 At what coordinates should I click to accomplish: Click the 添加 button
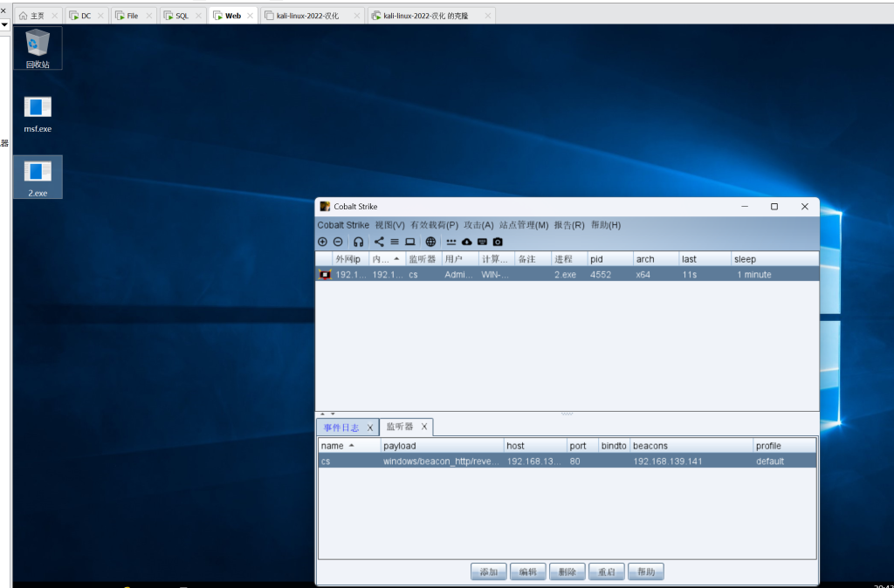click(489, 571)
